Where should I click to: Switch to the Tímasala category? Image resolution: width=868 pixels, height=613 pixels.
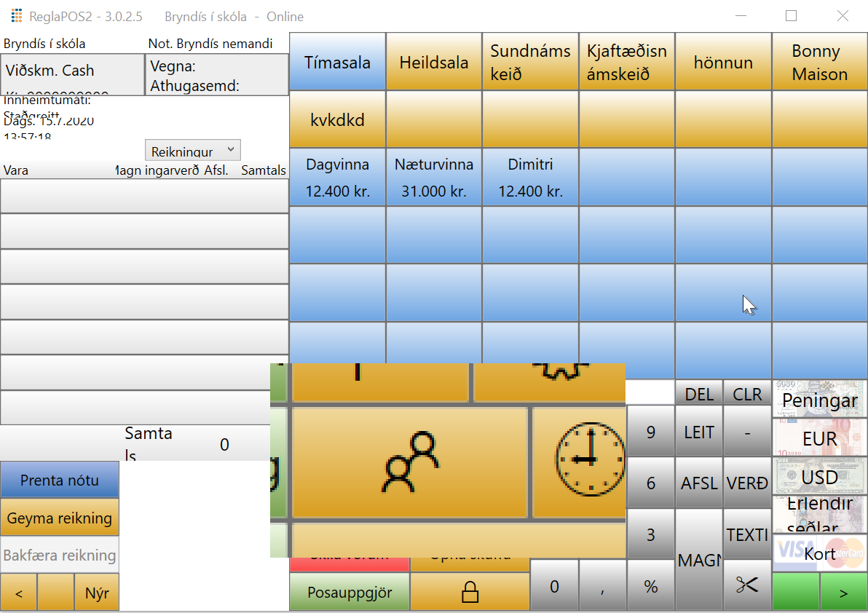click(x=337, y=62)
